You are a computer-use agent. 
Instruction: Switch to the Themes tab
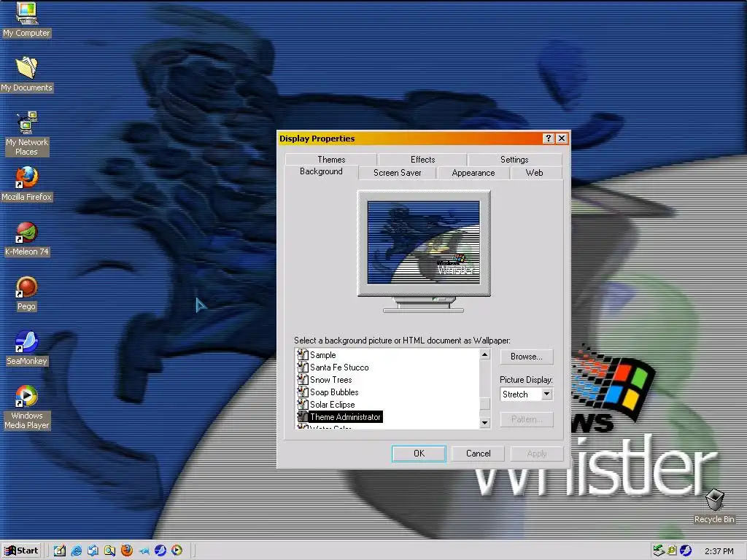pyautogui.click(x=331, y=160)
